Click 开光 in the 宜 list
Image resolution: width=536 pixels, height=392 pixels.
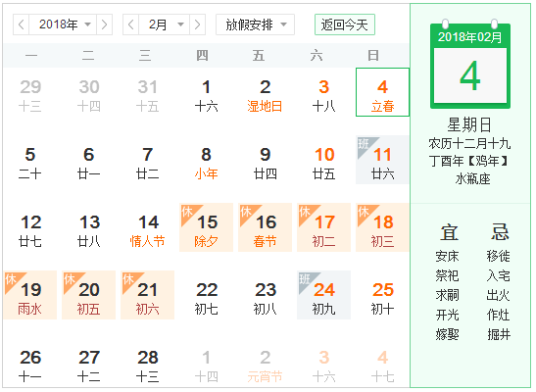447,315
